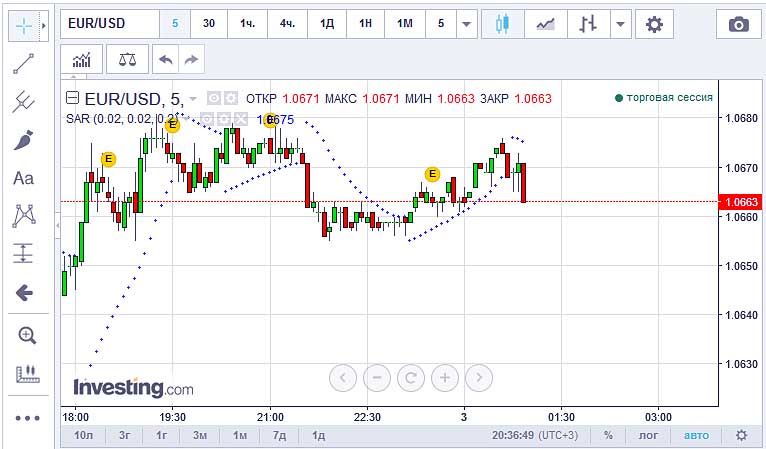This screenshot has width=766, height=449.
Task: Expand the EUR/USD legend dropdown arrow
Action: (x=192, y=98)
